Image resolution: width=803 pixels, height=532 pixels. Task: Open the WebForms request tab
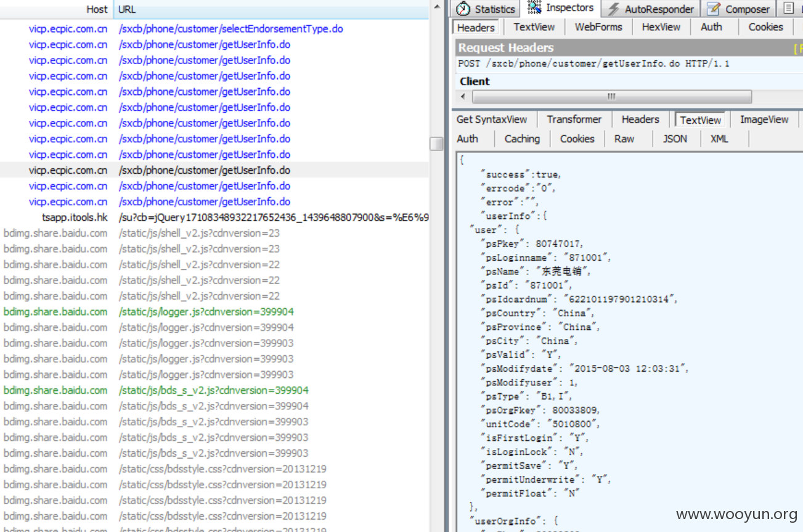pos(598,27)
